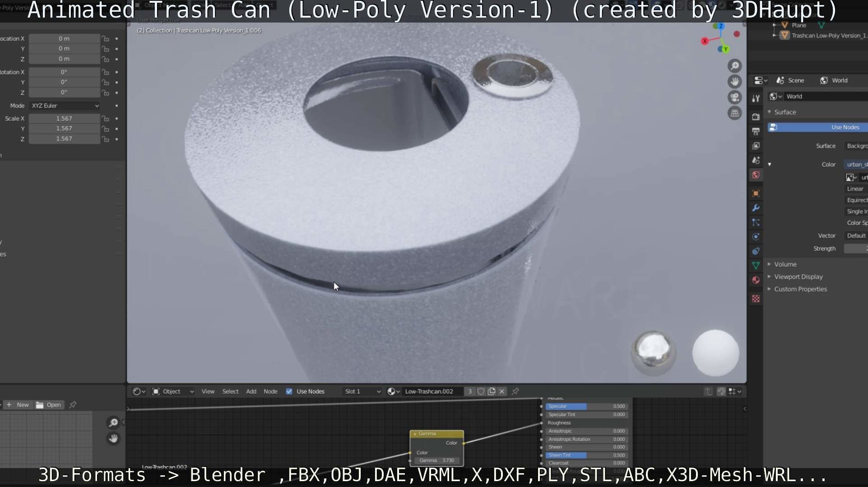Enable fake user shield for Low-Trashcan.002
Image resolution: width=868 pixels, height=487 pixels.
481,391
